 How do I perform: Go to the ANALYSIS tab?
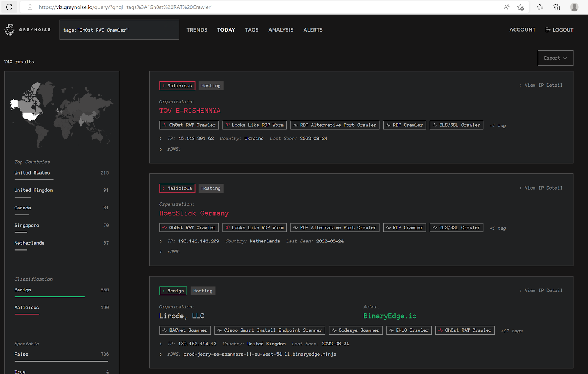[281, 30]
